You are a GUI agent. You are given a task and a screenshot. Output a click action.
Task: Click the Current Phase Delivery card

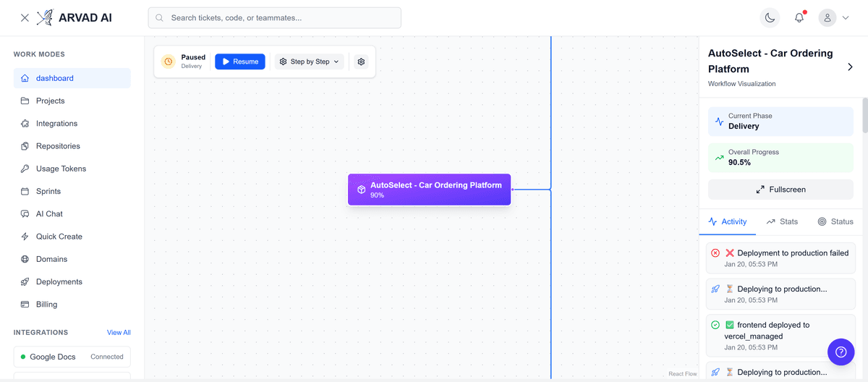pos(780,122)
